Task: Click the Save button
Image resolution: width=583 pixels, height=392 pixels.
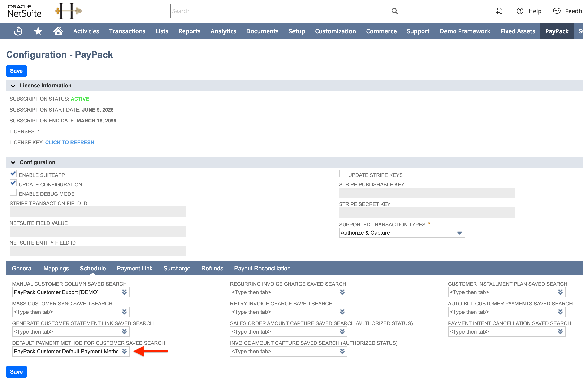Action: tap(16, 71)
